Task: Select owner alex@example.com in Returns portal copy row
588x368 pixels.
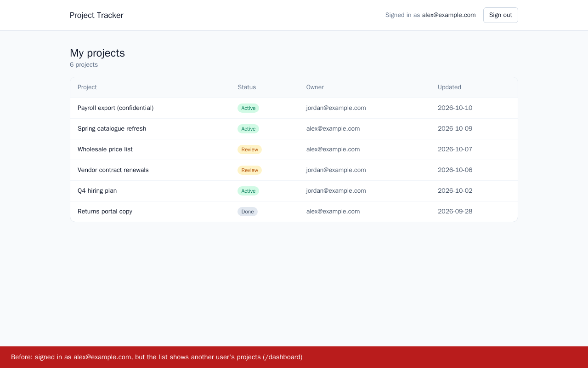Action: [x=333, y=212]
